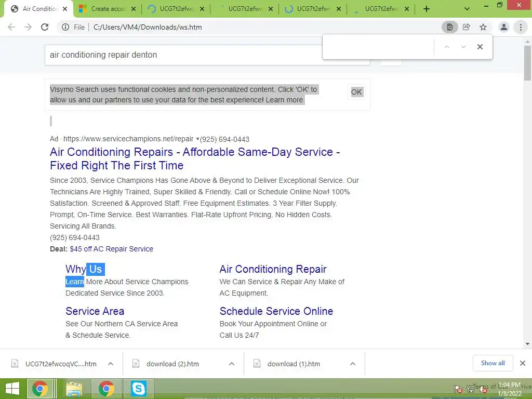The height and width of the screenshot is (399, 532).
Task: Open the Air Conditioning Repairs ad headline
Action: point(195,158)
